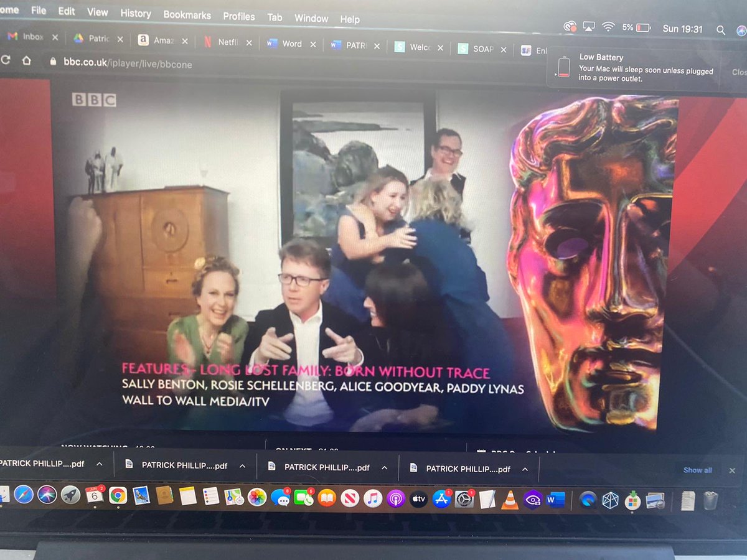The height and width of the screenshot is (560, 747).
Task: Open the App Store icon
Action: [441, 499]
